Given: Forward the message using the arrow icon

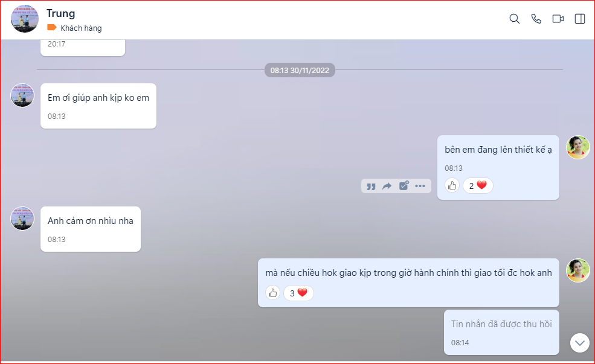Looking at the screenshot, I should tap(387, 186).
